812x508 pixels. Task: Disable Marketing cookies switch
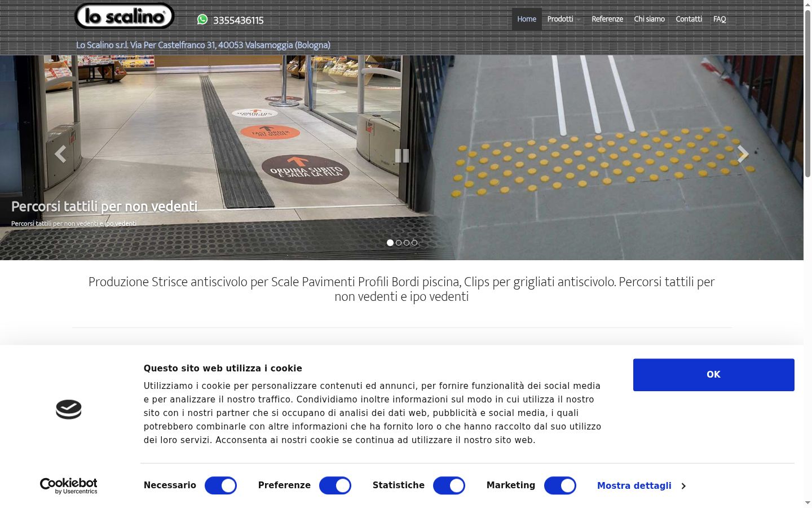tap(560, 485)
